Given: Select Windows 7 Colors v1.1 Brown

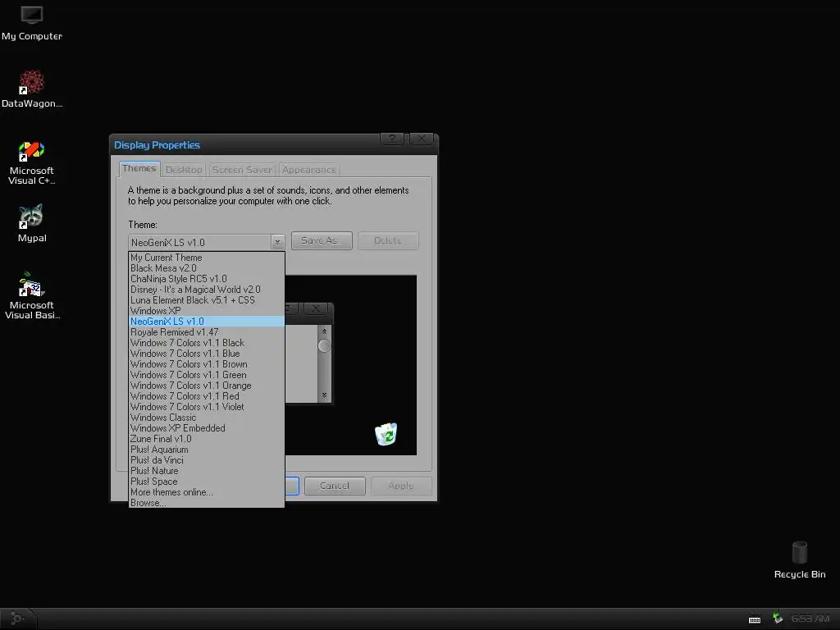Looking at the screenshot, I should click(206, 364).
